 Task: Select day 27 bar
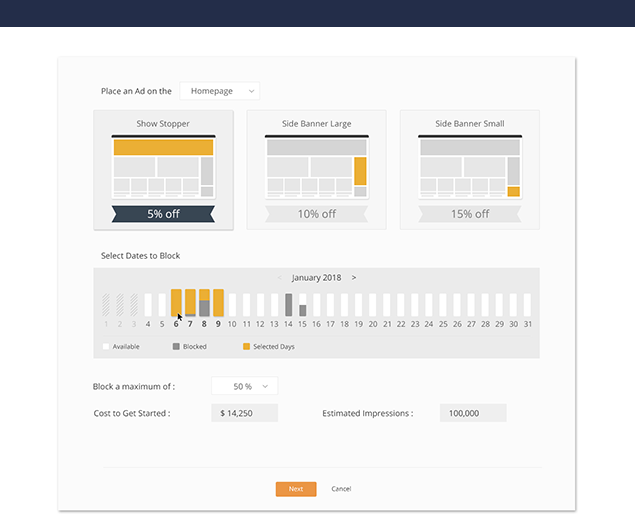point(471,305)
